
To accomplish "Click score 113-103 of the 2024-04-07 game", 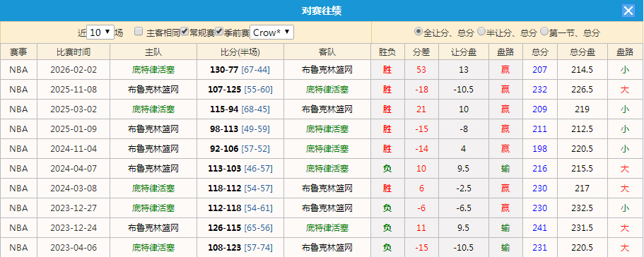I will coord(224,169).
